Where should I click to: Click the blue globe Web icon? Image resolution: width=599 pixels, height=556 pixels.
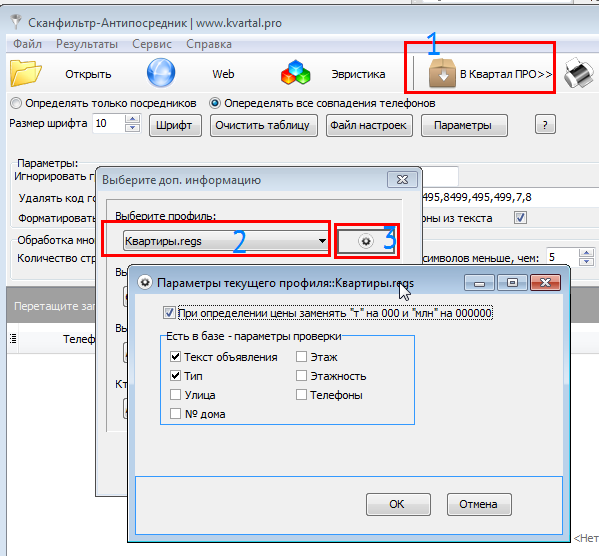pyautogui.click(x=161, y=73)
